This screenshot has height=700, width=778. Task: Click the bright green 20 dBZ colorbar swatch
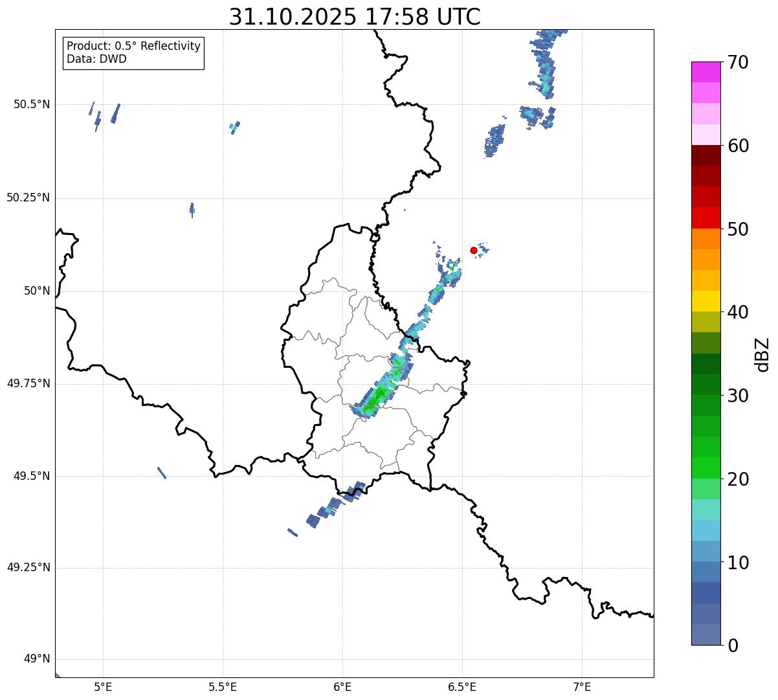pyautogui.click(x=706, y=468)
